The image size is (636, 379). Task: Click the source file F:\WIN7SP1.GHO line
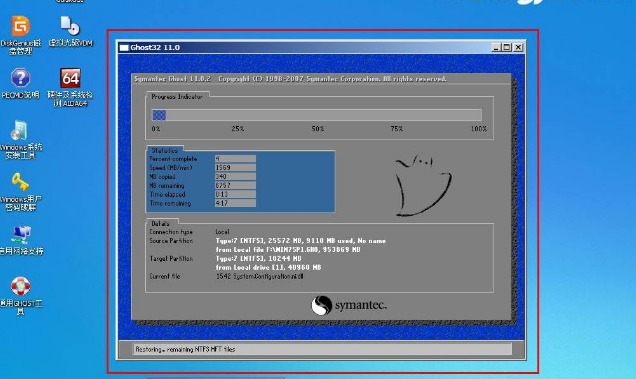(288, 250)
